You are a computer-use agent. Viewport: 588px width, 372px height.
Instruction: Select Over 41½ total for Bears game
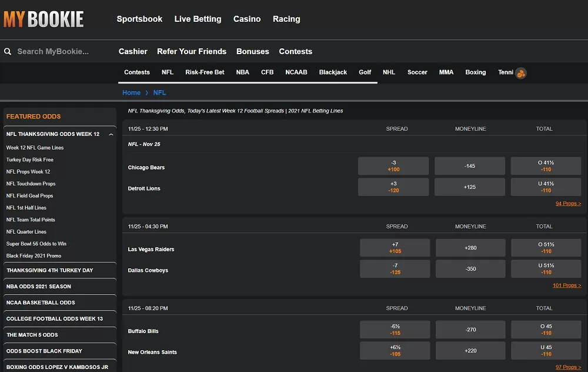coord(546,166)
